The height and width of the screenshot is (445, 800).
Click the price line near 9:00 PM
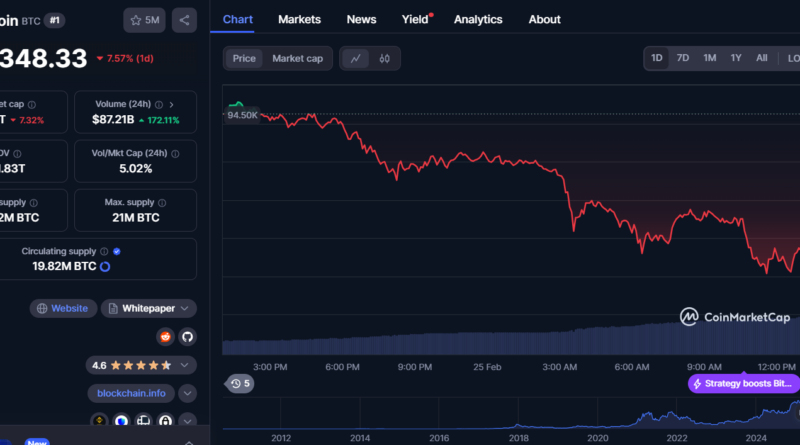click(x=415, y=167)
